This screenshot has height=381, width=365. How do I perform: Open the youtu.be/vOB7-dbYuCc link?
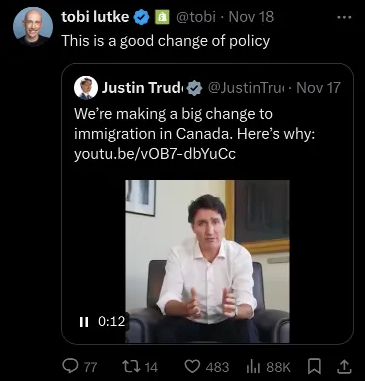[x=155, y=154]
